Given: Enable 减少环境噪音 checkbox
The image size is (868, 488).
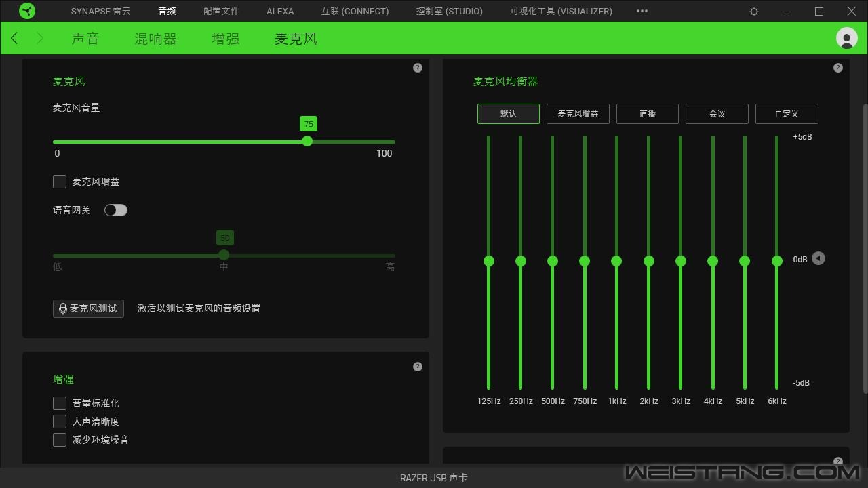Looking at the screenshot, I should point(60,440).
